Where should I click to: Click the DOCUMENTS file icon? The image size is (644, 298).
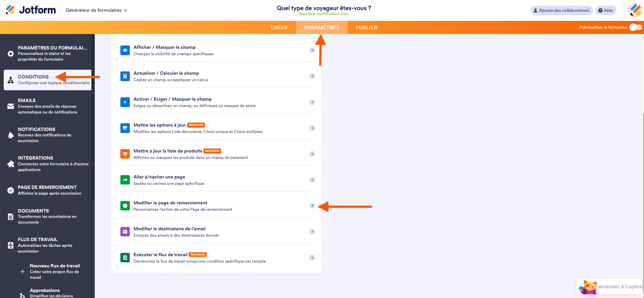(x=11, y=217)
